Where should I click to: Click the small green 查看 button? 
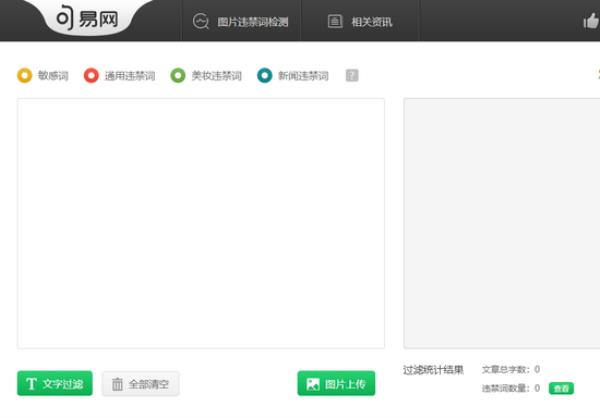tap(562, 388)
